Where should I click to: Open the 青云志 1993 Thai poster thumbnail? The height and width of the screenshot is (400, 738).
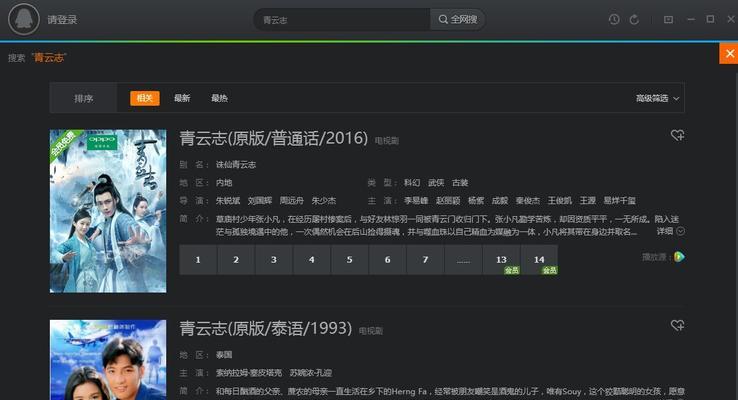pos(108,360)
